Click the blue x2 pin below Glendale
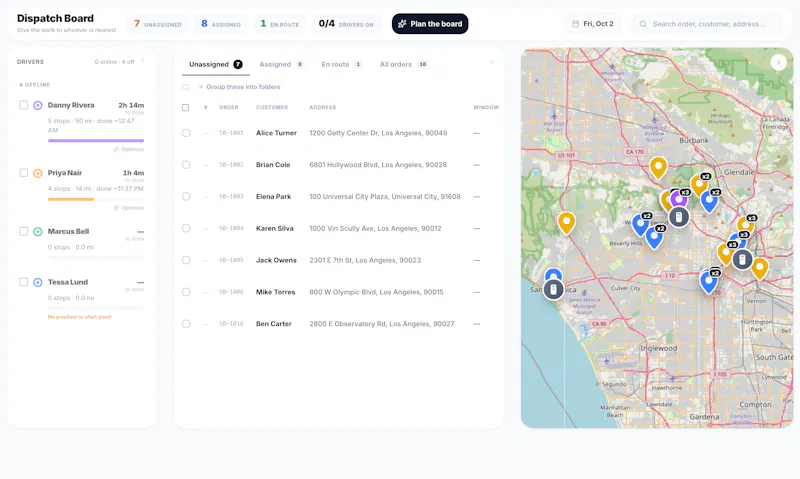Viewport: 800px width, 479px height. [x=709, y=200]
